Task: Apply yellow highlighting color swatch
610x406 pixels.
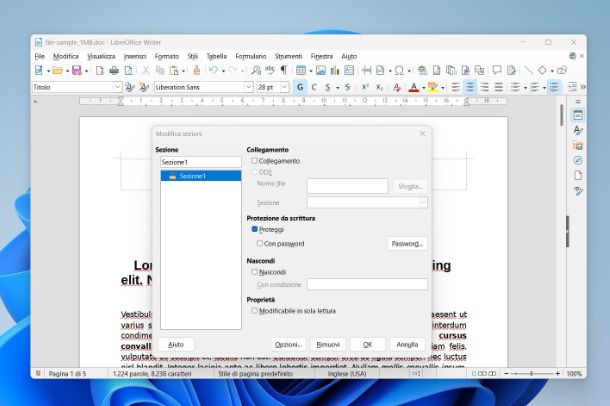Action: pos(433,87)
